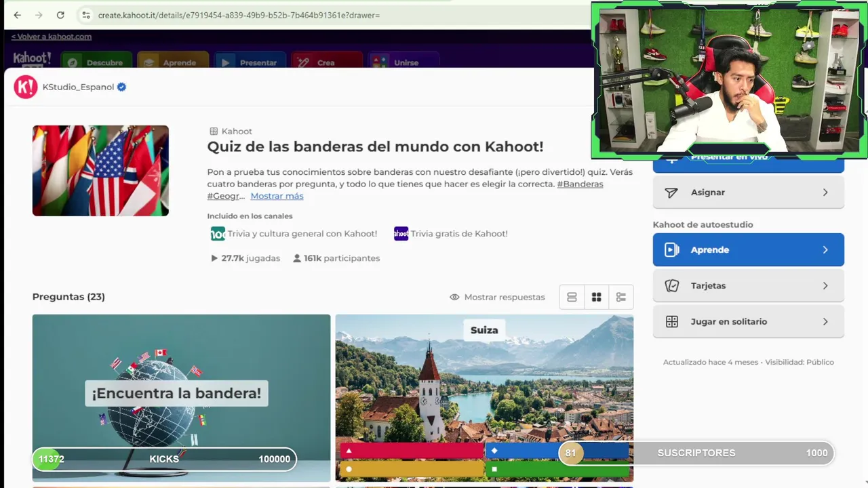
Task: Expand description with Mostrar más
Action: (277, 196)
